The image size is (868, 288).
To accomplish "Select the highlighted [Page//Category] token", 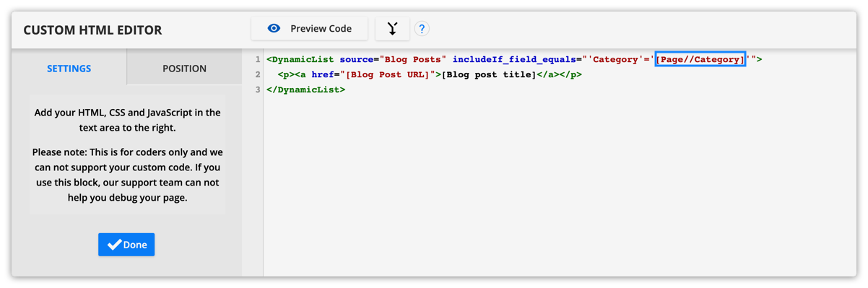I will 700,59.
